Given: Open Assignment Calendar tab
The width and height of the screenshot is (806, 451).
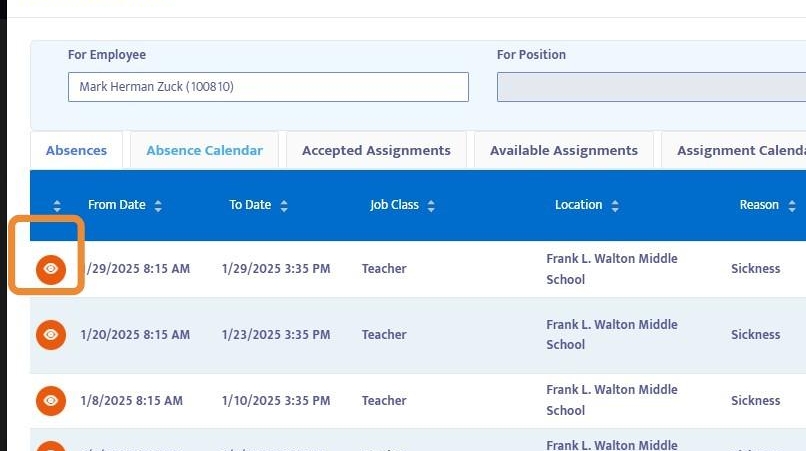Looking at the screenshot, I should (x=734, y=150).
